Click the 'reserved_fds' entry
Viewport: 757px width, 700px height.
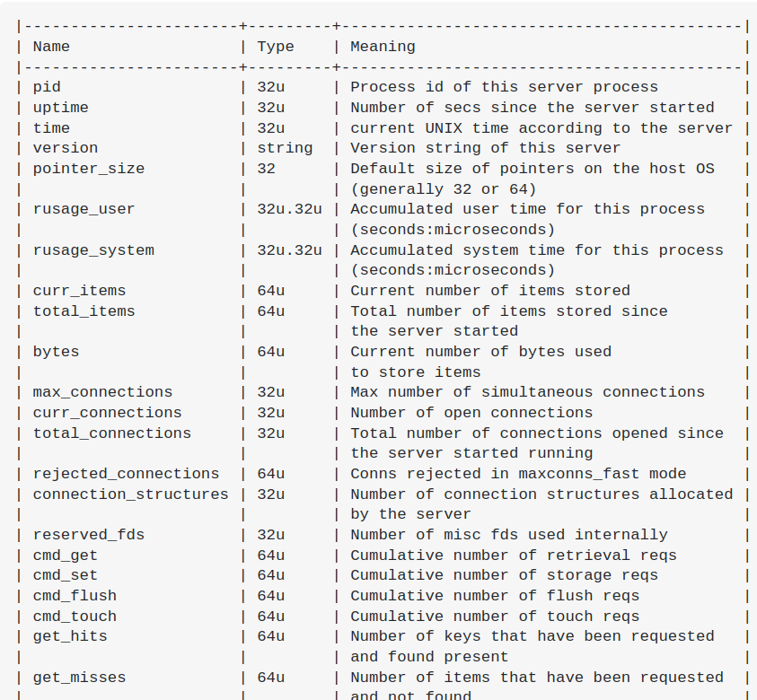point(88,535)
